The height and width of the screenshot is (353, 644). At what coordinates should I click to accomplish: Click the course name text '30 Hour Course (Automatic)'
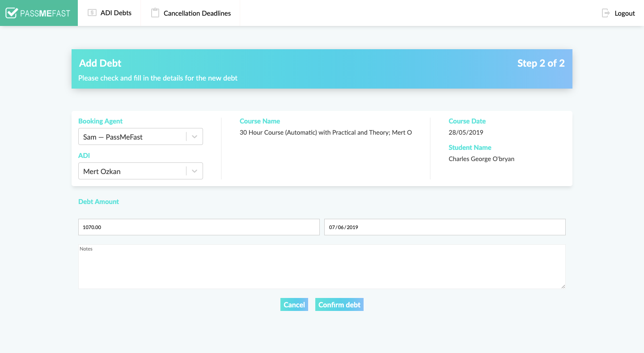(278, 132)
